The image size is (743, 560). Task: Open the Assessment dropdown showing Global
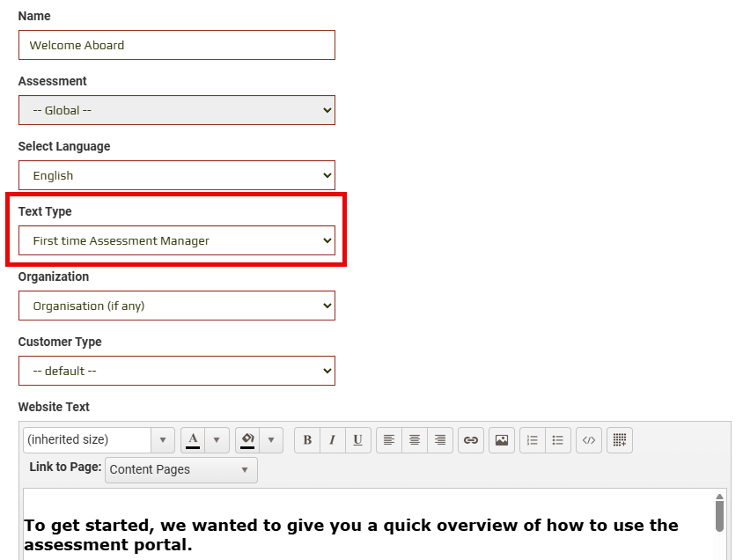[x=177, y=110]
